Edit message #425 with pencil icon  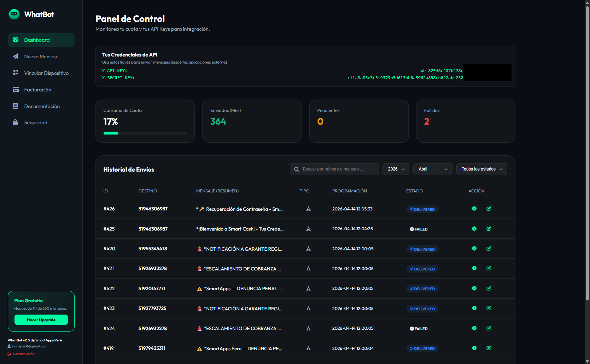coord(489,229)
